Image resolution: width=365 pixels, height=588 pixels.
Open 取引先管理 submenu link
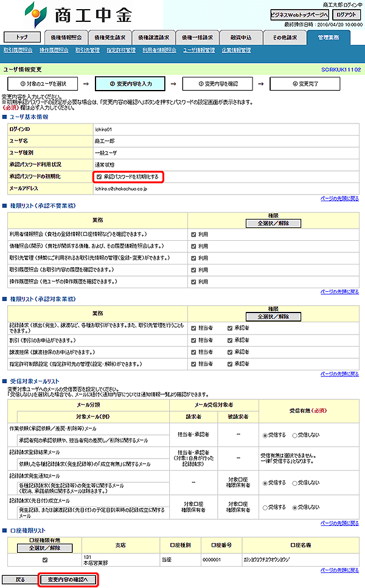tap(88, 50)
